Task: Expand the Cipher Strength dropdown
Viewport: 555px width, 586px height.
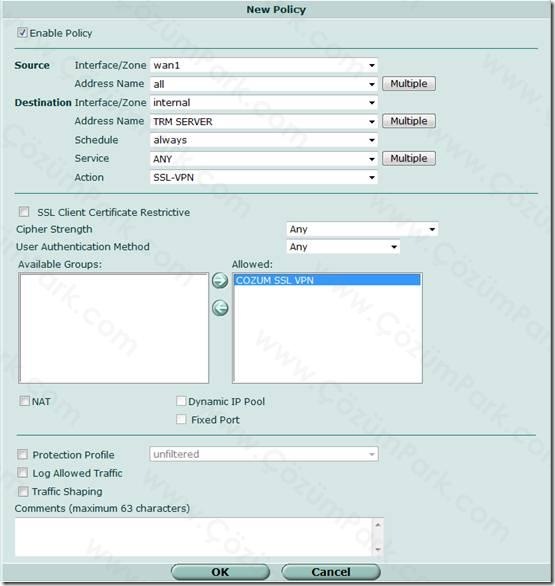Action: coord(362,229)
